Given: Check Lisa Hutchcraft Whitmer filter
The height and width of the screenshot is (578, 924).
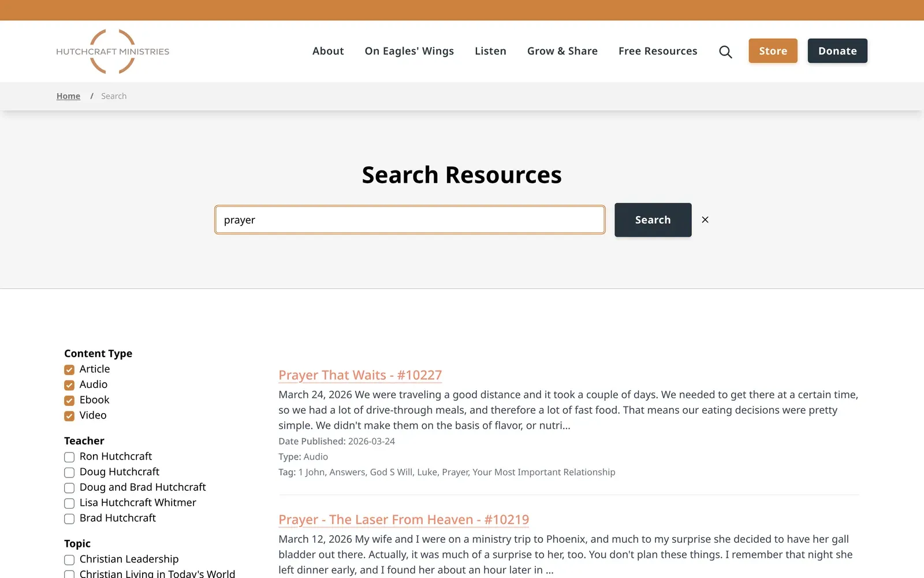Looking at the screenshot, I should [69, 503].
